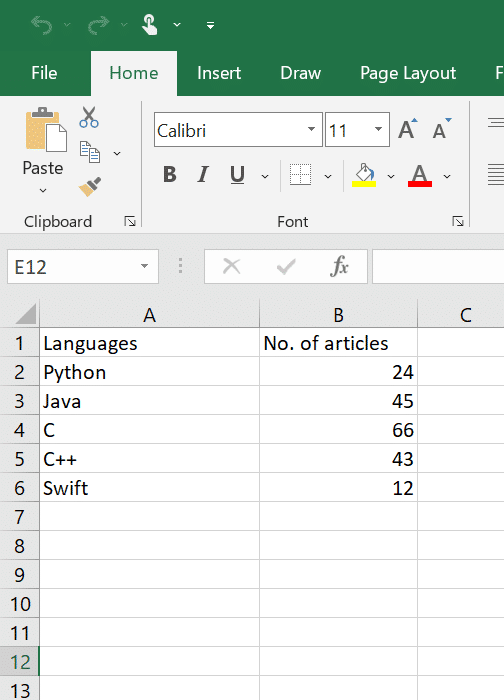Select the Format Painter brush
This screenshot has height=700, width=504.
pyautogui.click(x=90, y=186)
